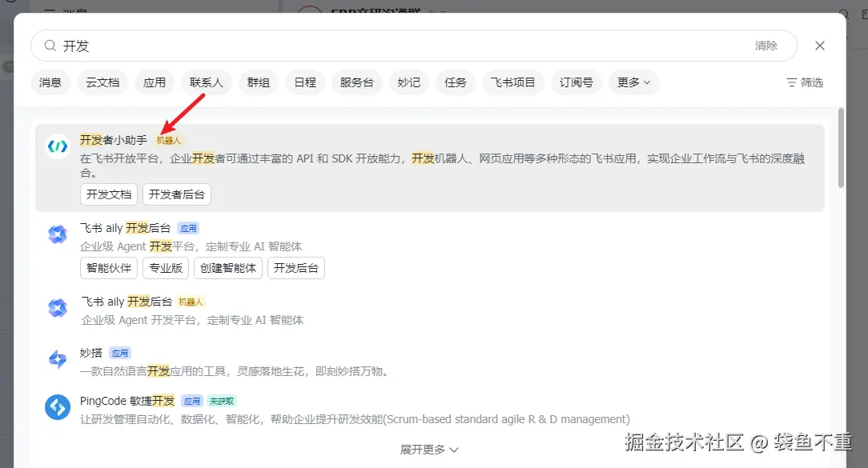Click the 飞书 aily 开发后台 app icon
The image size is (868, 468).
tap(58, 234)
